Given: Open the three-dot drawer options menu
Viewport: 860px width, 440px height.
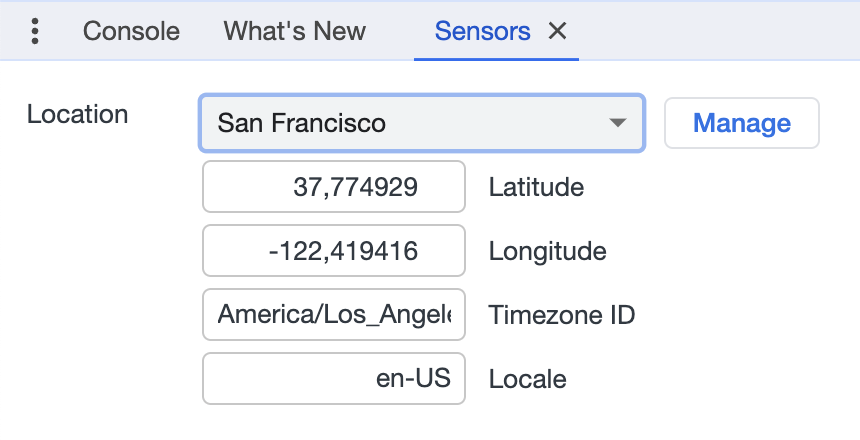Looking at the screenshot, I should 35,32.
